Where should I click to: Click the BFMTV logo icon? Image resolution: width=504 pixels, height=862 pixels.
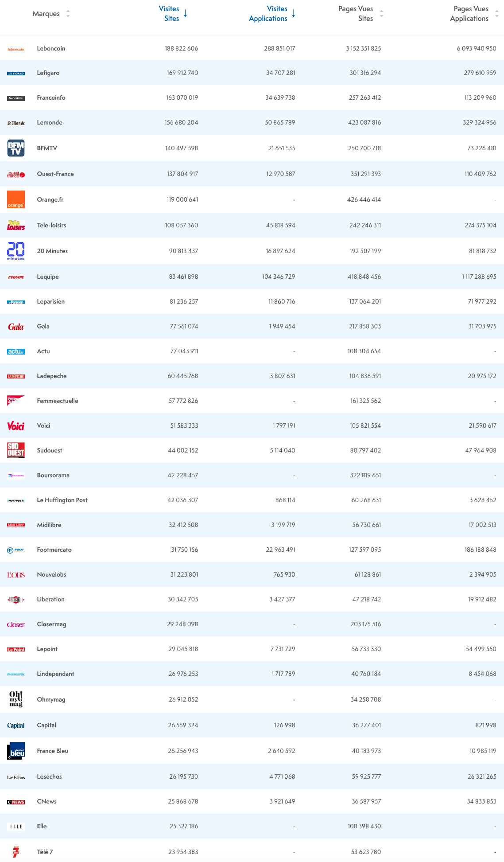click(16, 148)
